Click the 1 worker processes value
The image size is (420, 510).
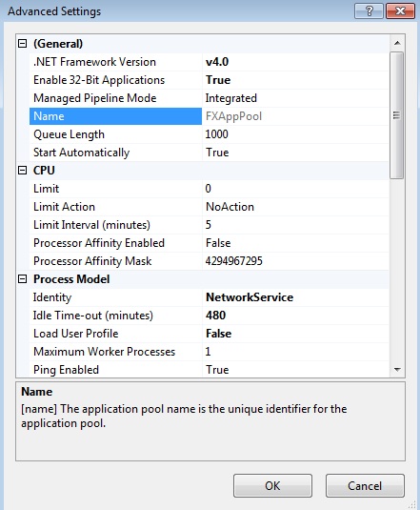[209, 352]
